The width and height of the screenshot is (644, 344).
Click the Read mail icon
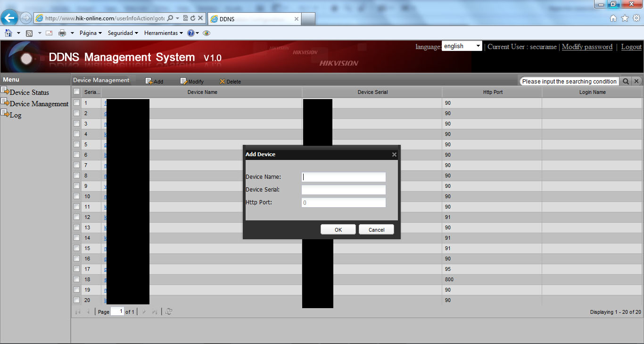click(49, 33)
